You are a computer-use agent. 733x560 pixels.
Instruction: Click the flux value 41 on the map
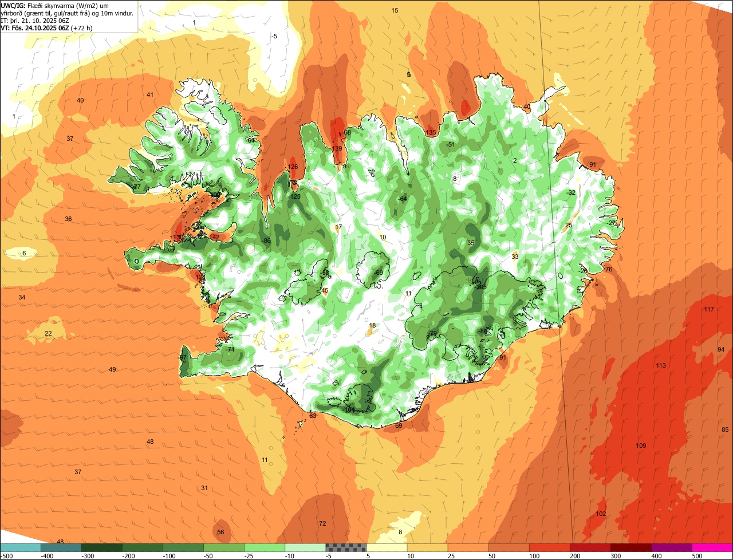pos(150,94)
